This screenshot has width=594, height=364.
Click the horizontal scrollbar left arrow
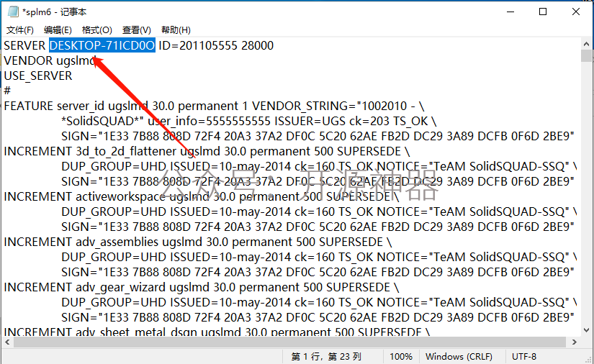point(8,342)
